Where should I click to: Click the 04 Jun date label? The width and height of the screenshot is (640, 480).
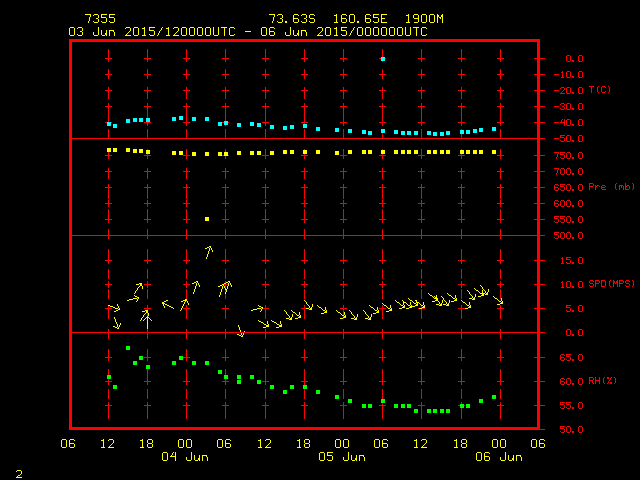tap(185, 456)
